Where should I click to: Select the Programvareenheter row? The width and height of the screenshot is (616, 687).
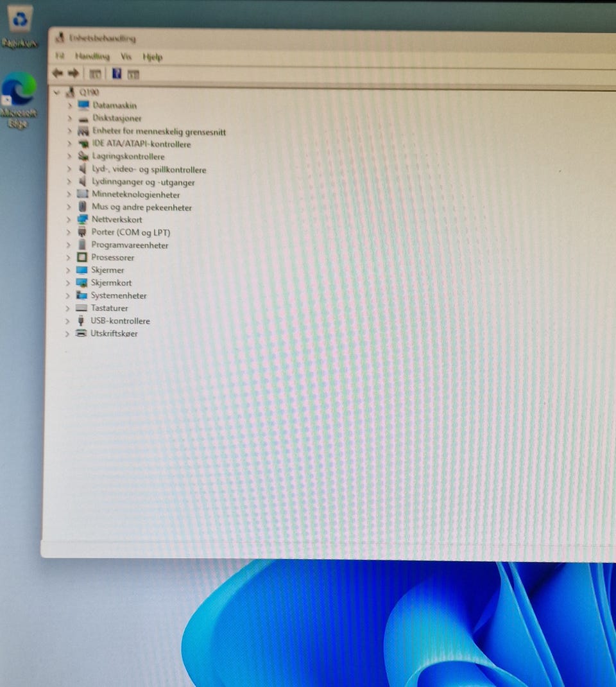click(130, 245)
